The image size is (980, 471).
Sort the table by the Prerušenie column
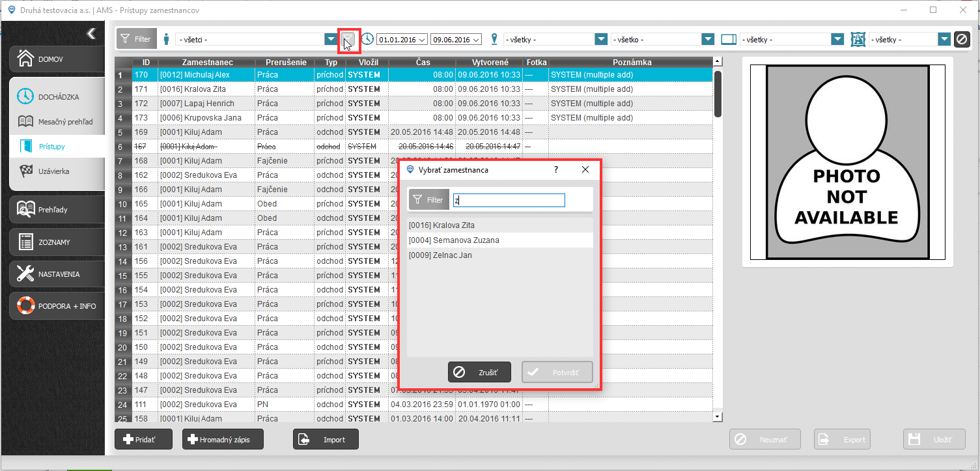[286, 62]
